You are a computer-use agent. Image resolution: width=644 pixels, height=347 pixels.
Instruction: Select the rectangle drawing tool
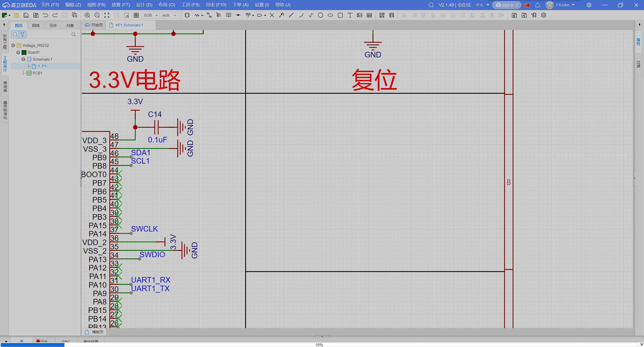(340, 15)
